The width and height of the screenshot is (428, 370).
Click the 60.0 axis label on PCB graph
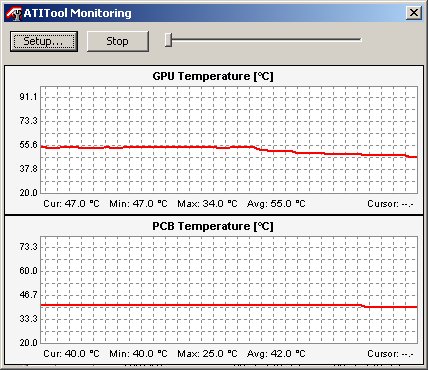(28, 271)
